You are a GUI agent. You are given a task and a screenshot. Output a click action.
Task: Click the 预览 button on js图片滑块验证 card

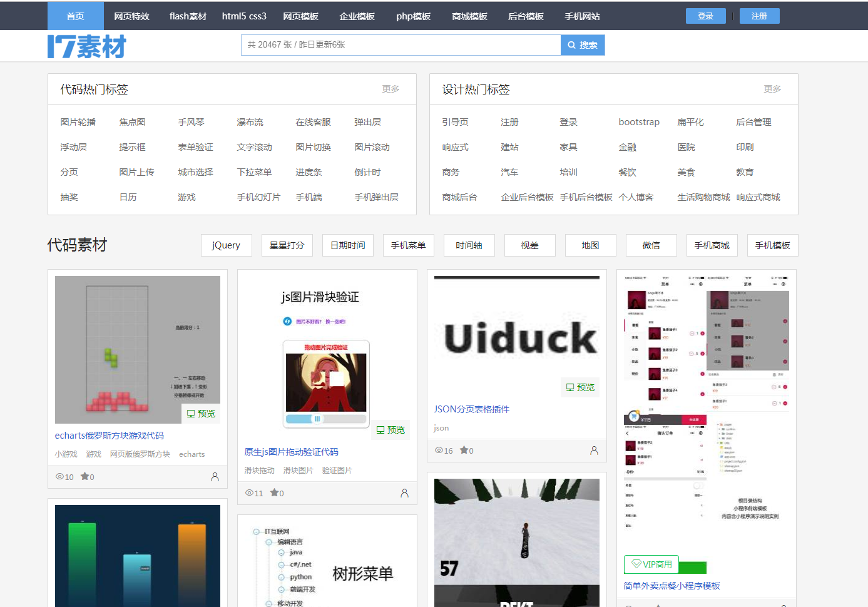click(x=391, y=430)
